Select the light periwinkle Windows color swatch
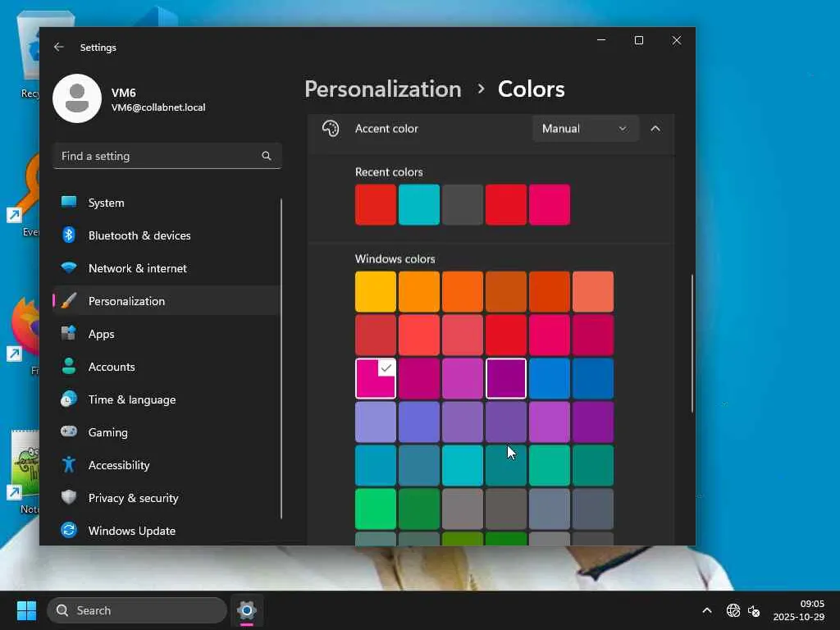This screenshot has height=630, width=840. point(376,422)
